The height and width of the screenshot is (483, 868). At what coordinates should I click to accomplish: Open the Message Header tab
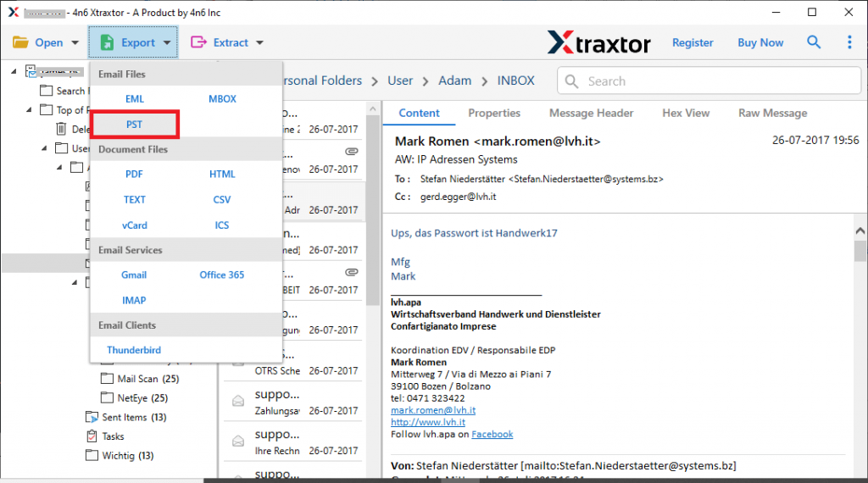tap(591, 113)
